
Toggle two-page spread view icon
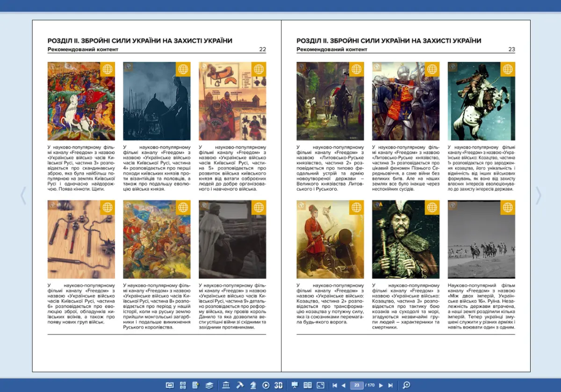tap(308, 385)
